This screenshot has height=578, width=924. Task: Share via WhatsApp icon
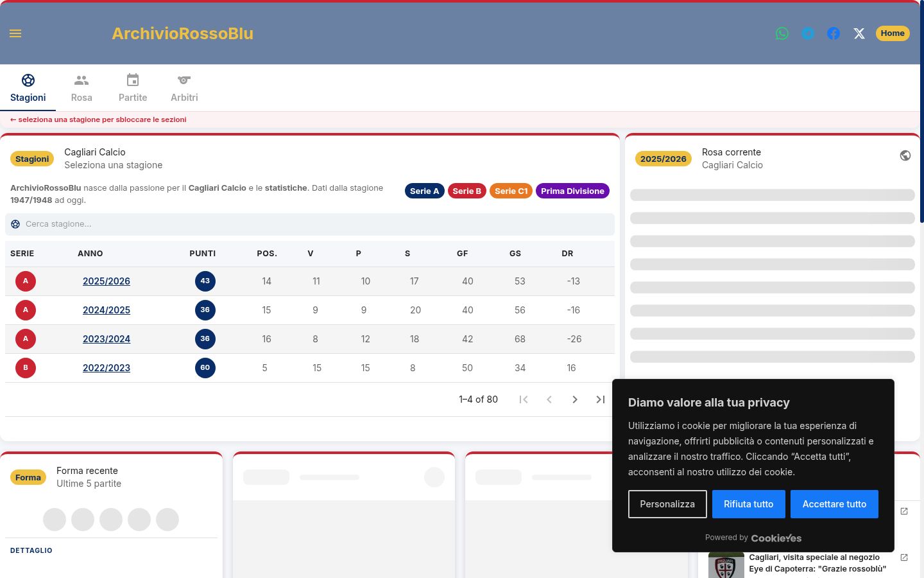782,33
